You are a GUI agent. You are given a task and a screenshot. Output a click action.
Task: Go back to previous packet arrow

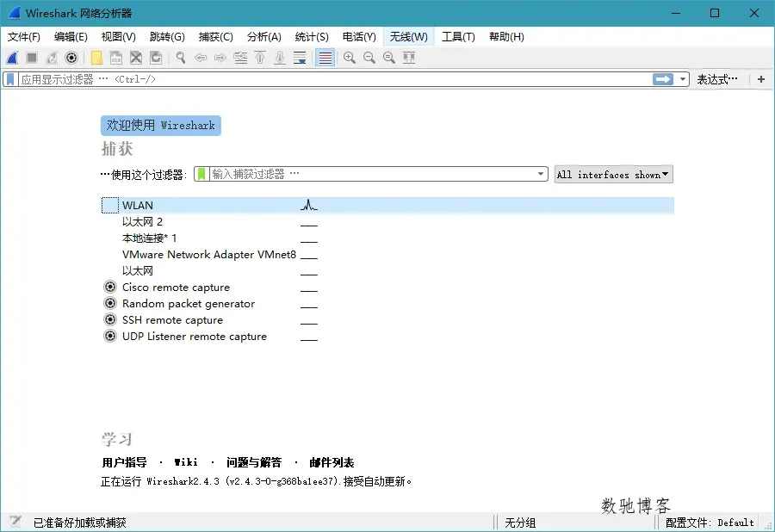tap(200, 58)
